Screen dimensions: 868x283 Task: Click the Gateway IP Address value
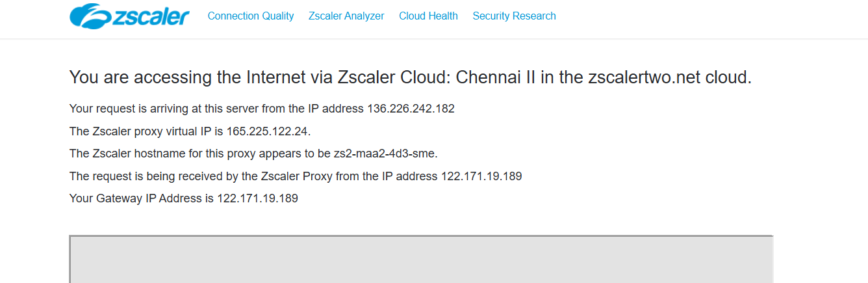[x=257, y=198]
